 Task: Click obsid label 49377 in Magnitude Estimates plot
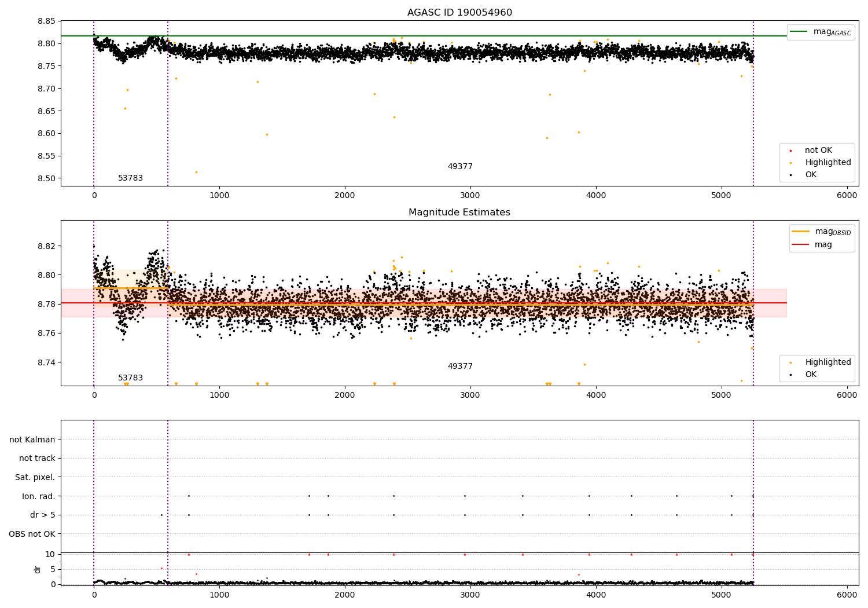pos(460,367)
